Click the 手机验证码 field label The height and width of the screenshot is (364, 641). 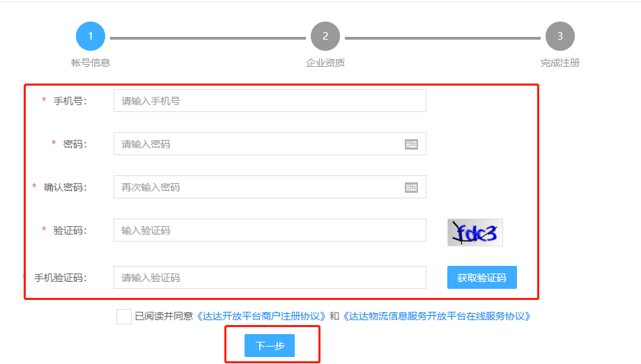click(60, 278)
